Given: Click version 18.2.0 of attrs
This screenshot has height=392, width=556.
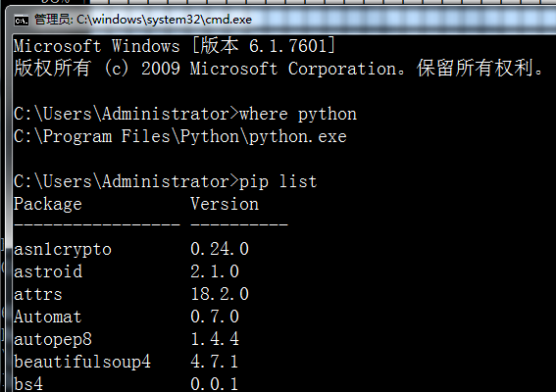Looking at the screenshot, I should tap(220, 294).
